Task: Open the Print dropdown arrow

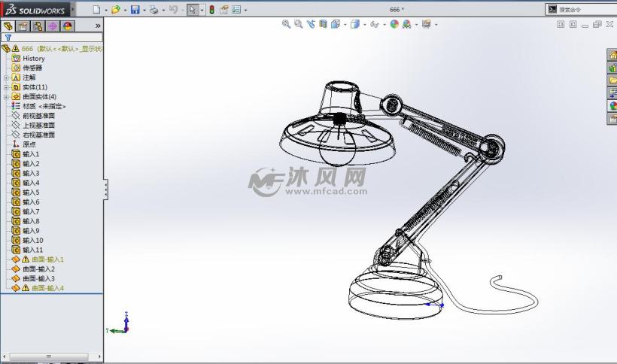Action: (x=163, y=10)
